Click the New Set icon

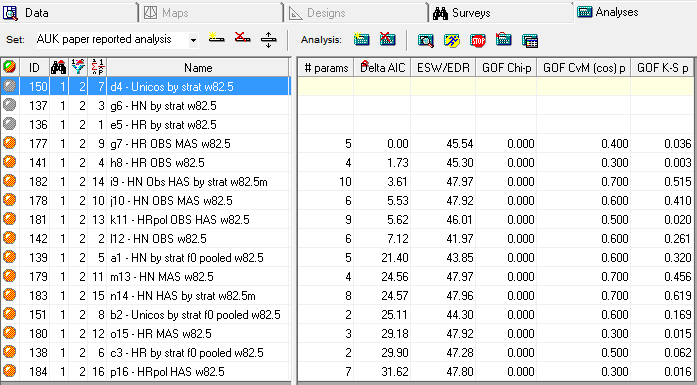coord(216,39)
